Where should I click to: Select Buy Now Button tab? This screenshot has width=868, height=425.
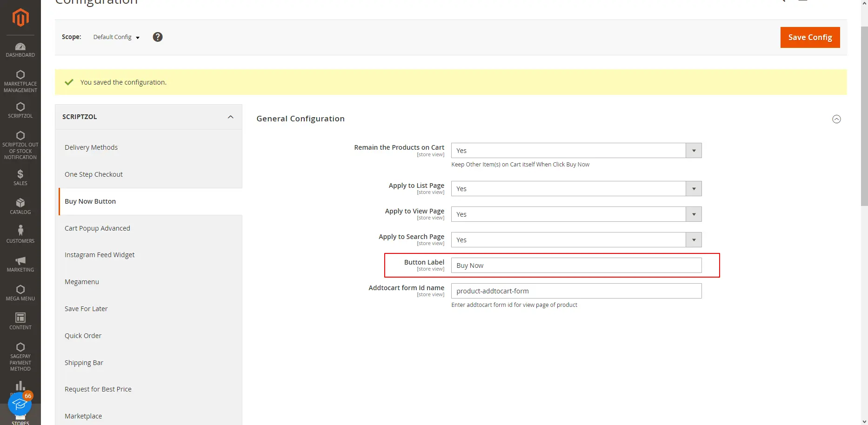[150, 201]
